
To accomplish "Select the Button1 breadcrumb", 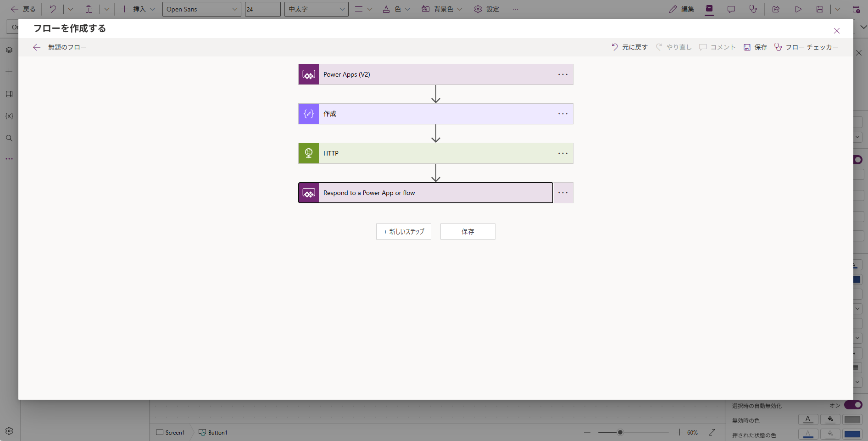I will pyautogui.click(x=213, y=432).
